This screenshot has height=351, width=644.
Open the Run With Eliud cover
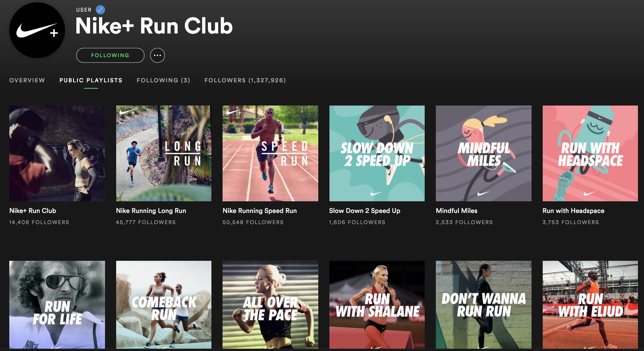click(x=590, y=305)
